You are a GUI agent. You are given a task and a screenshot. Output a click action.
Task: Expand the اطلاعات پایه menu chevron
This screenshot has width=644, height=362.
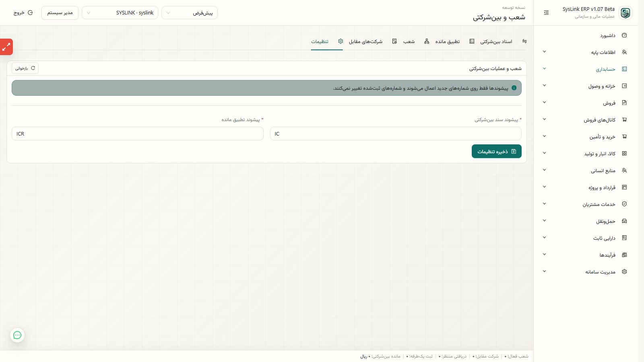coord(544,52)
